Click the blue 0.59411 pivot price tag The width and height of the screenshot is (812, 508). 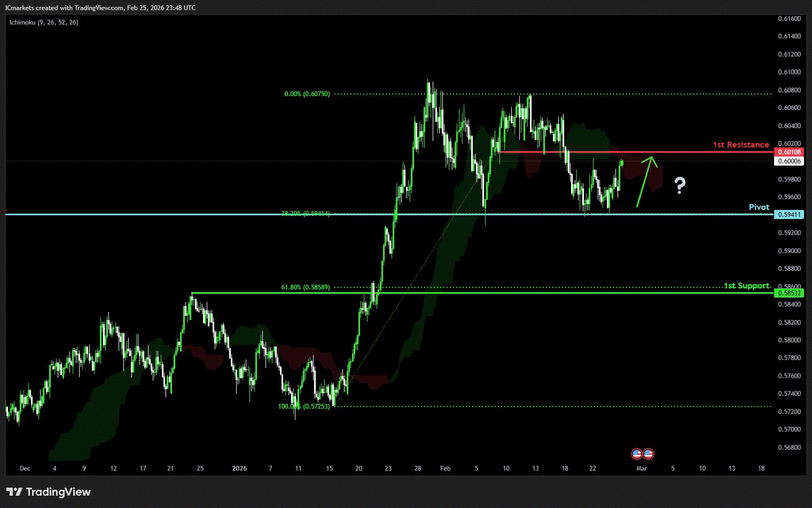789,215
